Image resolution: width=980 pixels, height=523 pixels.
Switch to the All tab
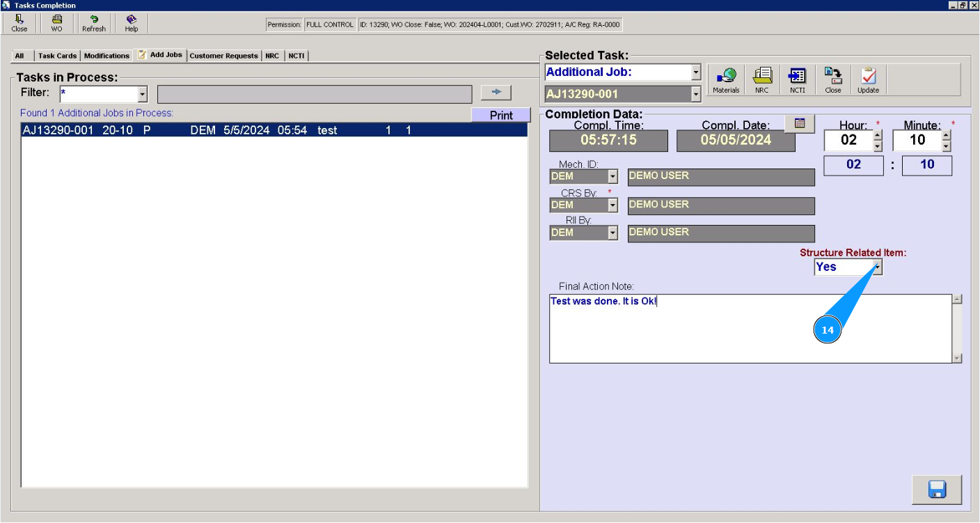click(19, 56)
